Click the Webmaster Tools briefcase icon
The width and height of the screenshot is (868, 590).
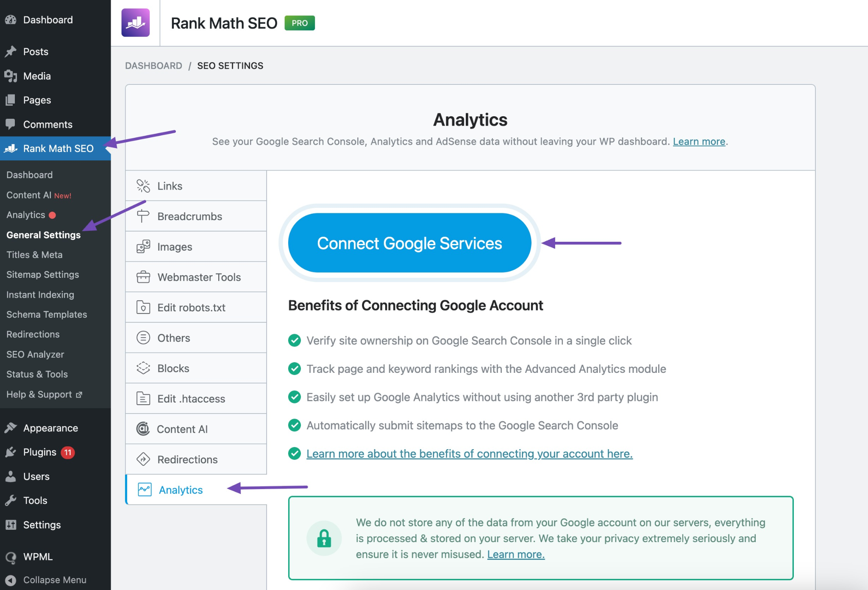point(143,277)
